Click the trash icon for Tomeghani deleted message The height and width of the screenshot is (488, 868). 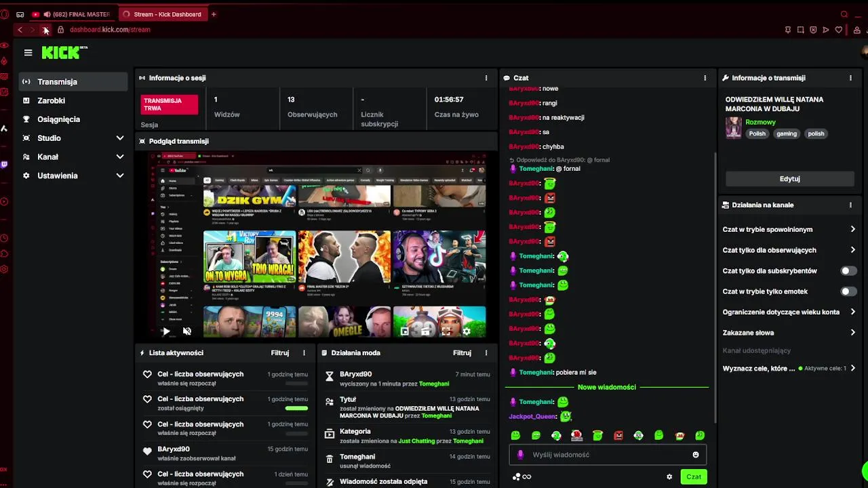point(330,459)
